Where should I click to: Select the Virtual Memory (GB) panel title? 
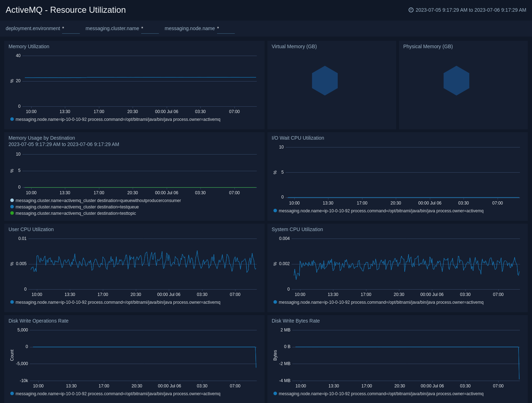tap(294, 46)
